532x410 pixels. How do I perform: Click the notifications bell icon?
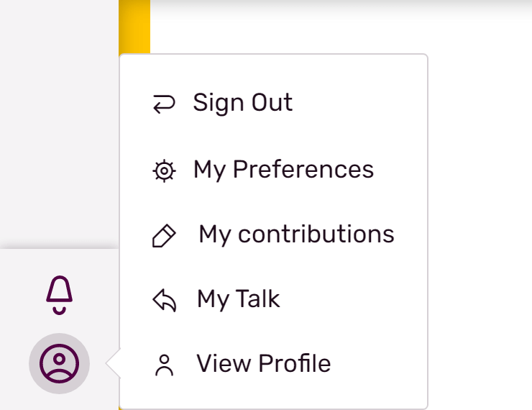pos(60,294)
